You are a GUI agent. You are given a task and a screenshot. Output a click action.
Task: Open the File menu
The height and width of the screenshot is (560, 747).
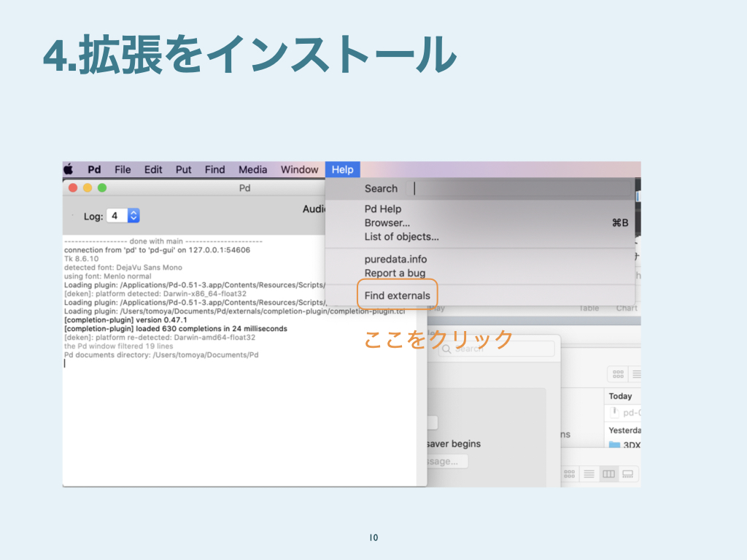(123, 169)
